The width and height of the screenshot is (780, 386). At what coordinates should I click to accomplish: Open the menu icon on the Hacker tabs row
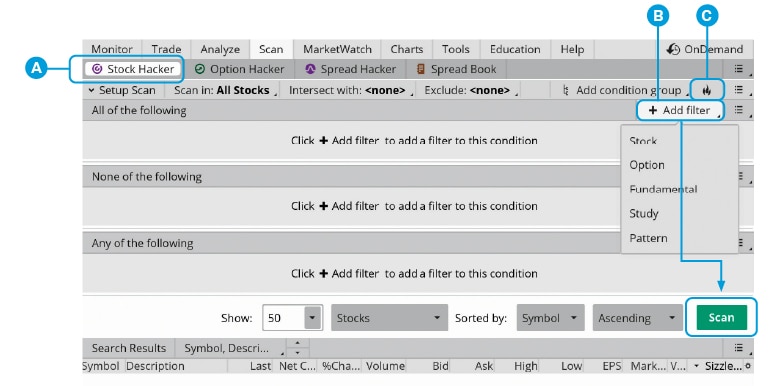(740, 69)
